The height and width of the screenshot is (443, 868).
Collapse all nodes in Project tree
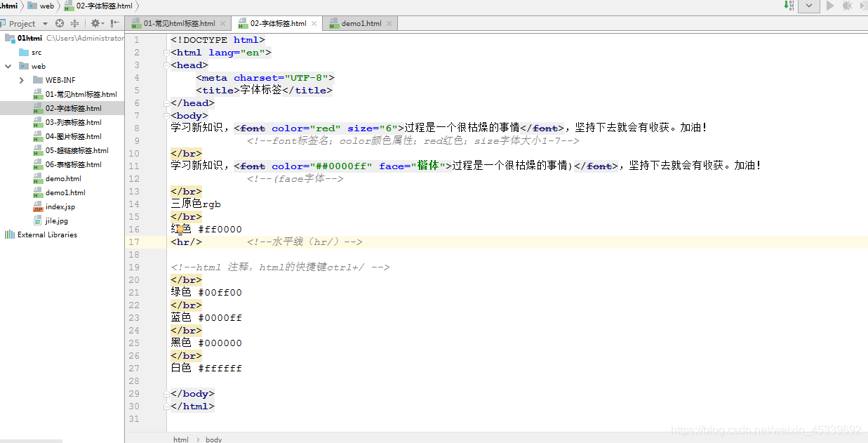point(74,23)
